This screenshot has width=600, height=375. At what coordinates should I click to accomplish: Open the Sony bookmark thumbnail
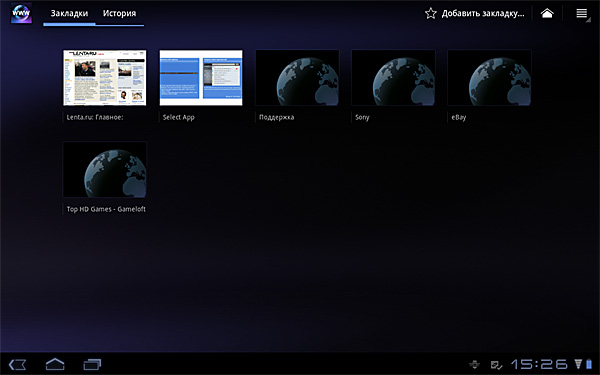[x=393, y=77]
